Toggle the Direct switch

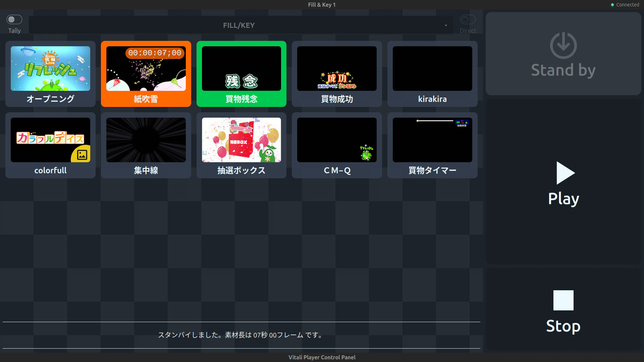(468, 19)
